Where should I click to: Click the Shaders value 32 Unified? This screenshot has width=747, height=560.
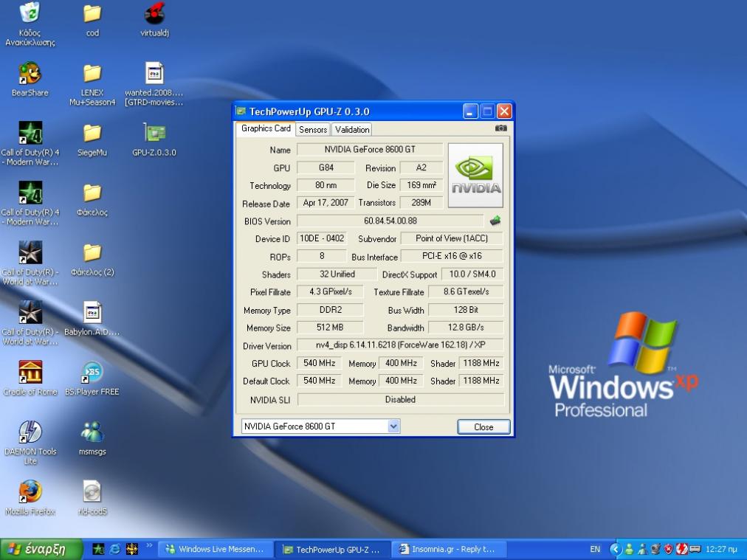click(x=337, y=274)
